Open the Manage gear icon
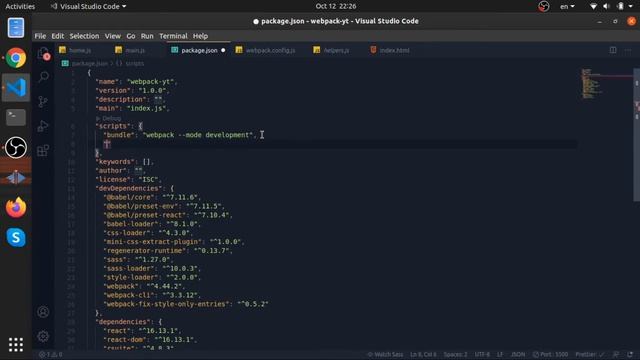 coord(43,336)
